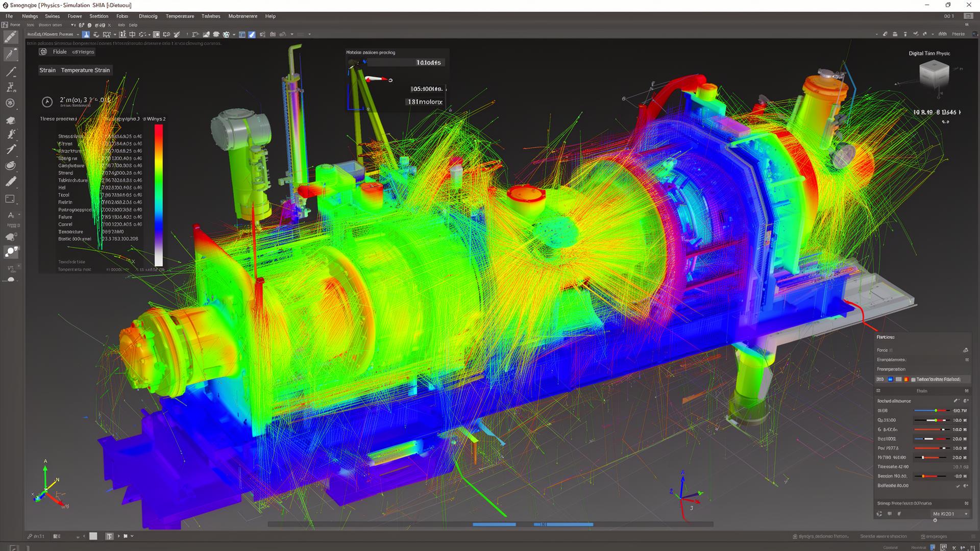
Task: Select the rectangle frame tool in sidebar
Action: coord(10,199)
